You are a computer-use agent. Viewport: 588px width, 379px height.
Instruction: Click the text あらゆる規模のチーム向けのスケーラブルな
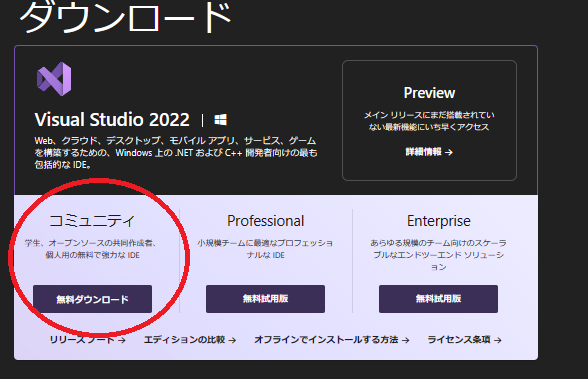[438, 255]
